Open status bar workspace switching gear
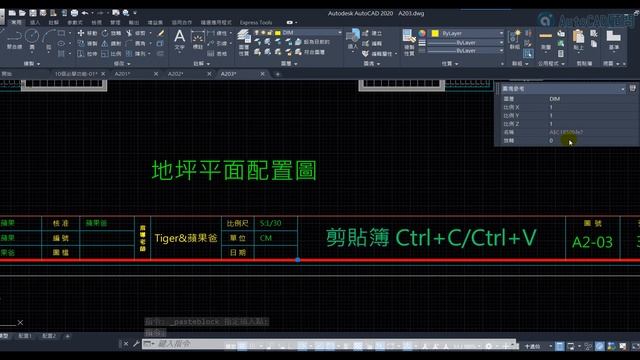 click(x=489, y=346)
